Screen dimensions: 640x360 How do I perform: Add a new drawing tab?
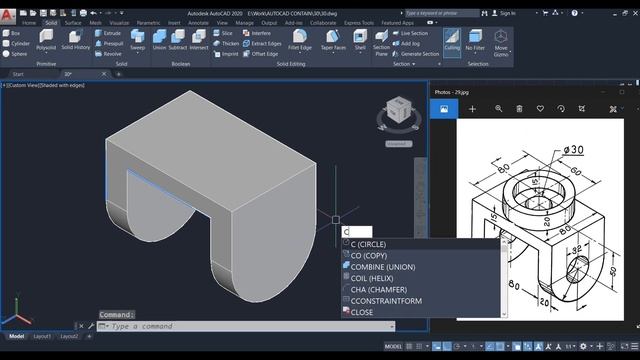[x=118, y=74]
